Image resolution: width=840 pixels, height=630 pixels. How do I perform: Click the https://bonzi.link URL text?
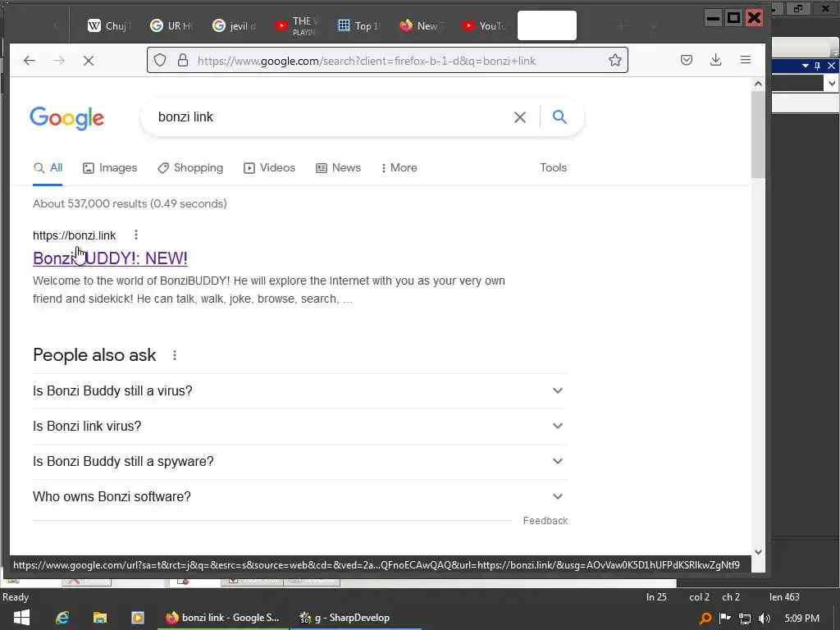[74, 235]
